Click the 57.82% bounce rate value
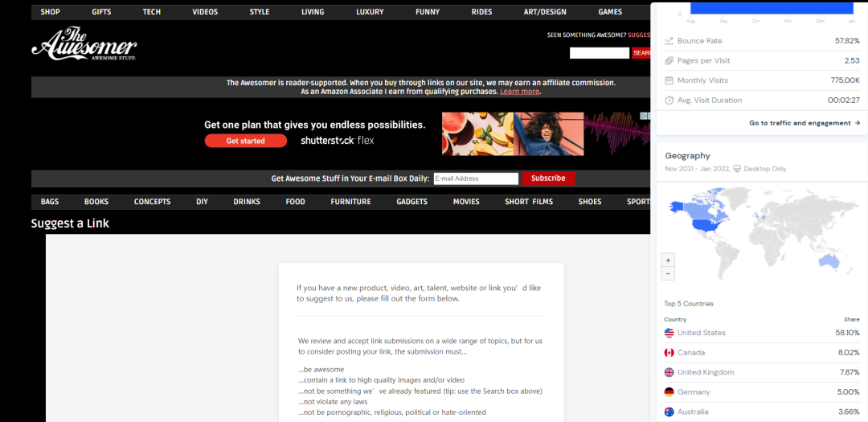This screenshot has width=868, height=422. pos(848,41)
